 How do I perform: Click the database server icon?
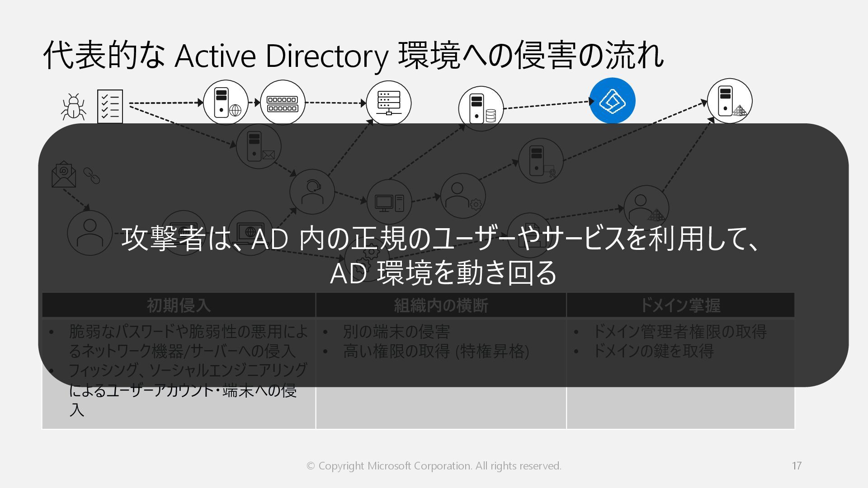[481, 108]
